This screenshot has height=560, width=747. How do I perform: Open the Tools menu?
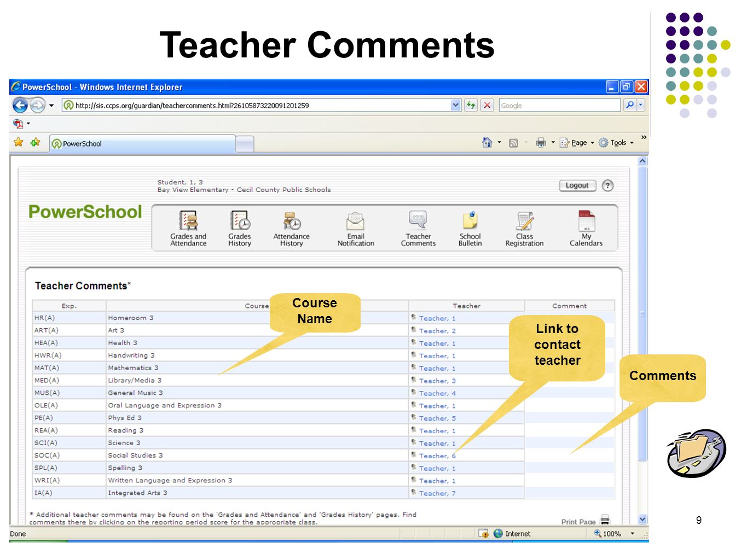point(617,143)
